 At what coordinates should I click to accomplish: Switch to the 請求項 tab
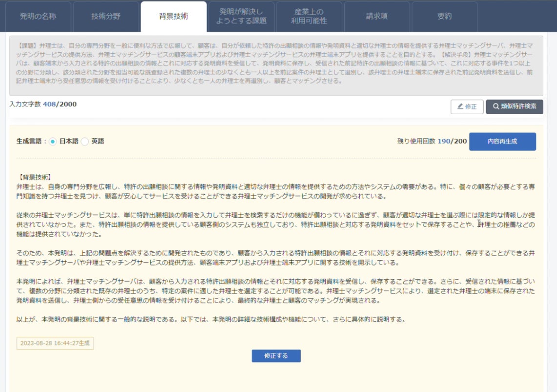pos(377,16)
